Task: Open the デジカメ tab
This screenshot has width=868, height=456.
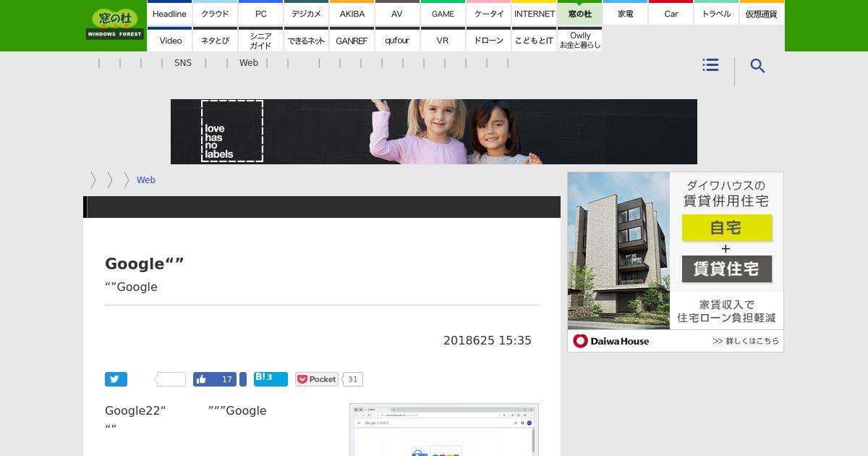Action: [x=306, y=13]
